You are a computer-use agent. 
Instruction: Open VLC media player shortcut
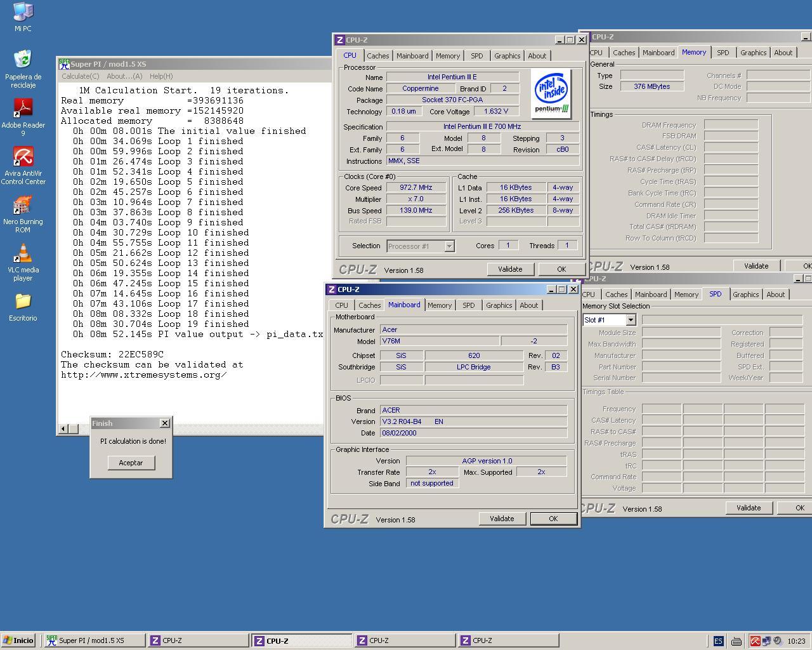point(23,262)
